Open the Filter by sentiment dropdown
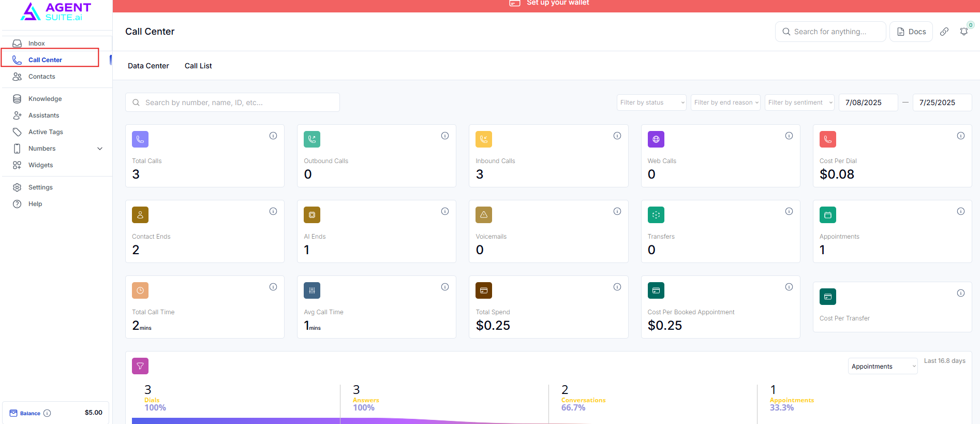The width and height of the screenshot is (980, 424). click(799, 103)
